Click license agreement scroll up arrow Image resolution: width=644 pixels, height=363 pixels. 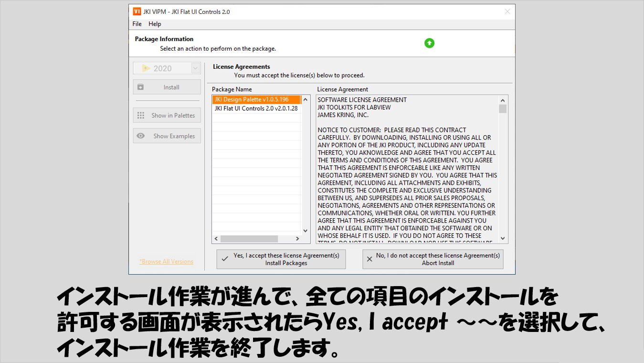[502, 100]
